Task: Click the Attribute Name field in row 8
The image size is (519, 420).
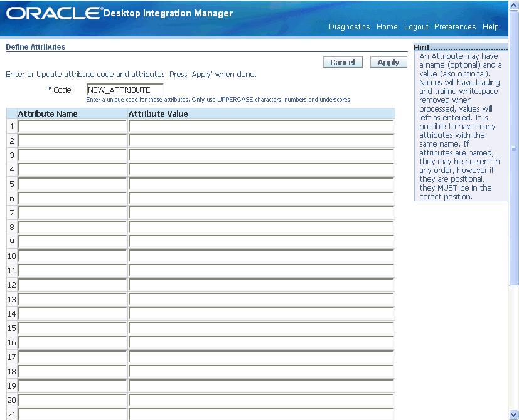Action: click(71, 227)
